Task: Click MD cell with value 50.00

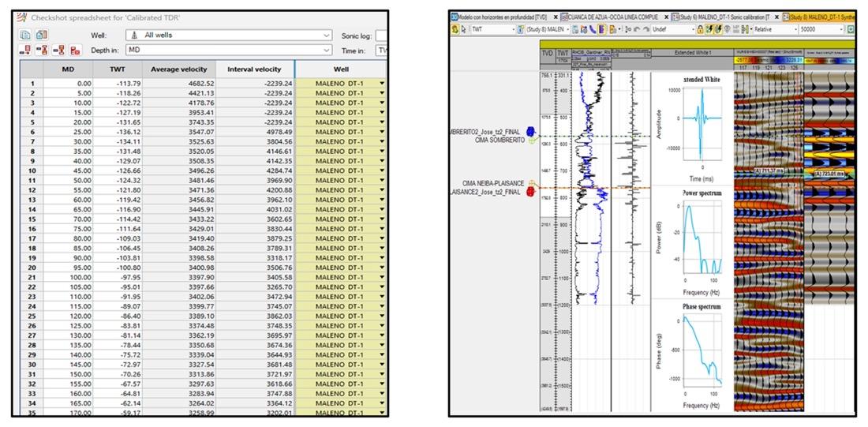Action: (x=68, y=181)
